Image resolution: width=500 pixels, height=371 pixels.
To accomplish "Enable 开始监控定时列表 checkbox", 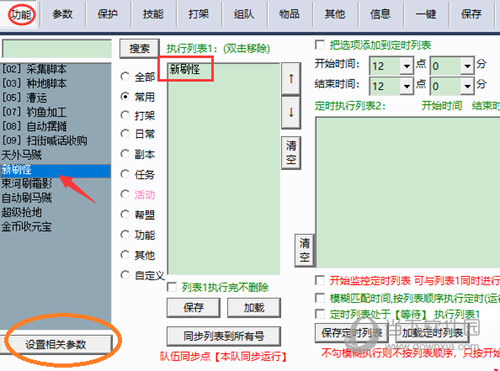I will pos(320,280).
